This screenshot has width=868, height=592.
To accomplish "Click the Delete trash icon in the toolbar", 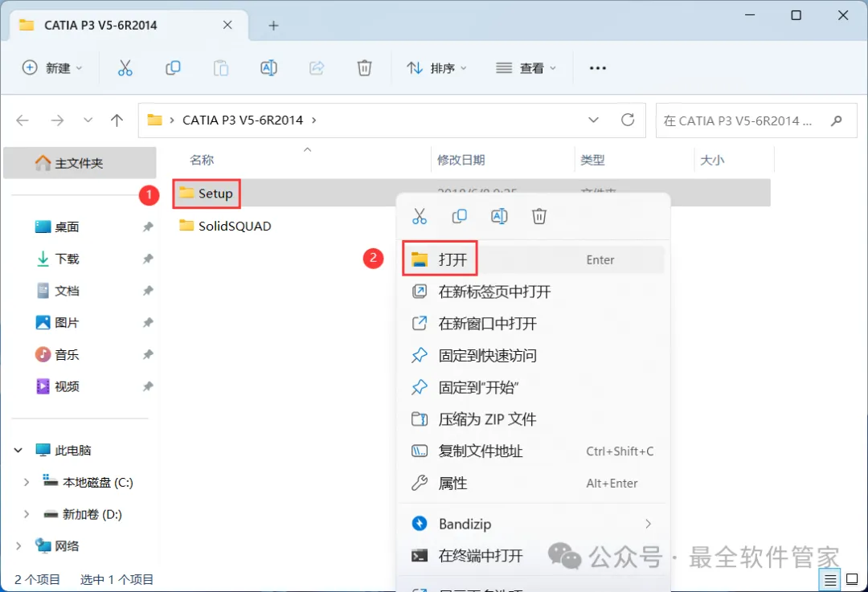I will click(x=364, y=68).
